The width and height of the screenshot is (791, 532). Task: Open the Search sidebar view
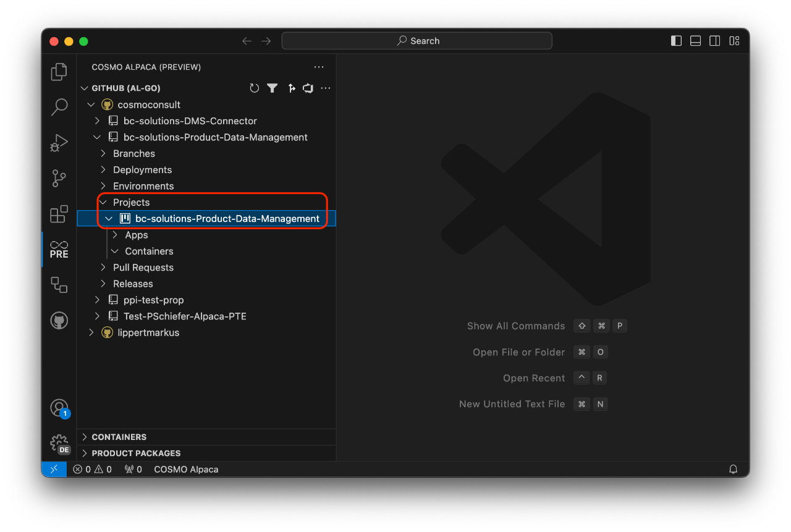pyautogui.click(x=59, y=107)
